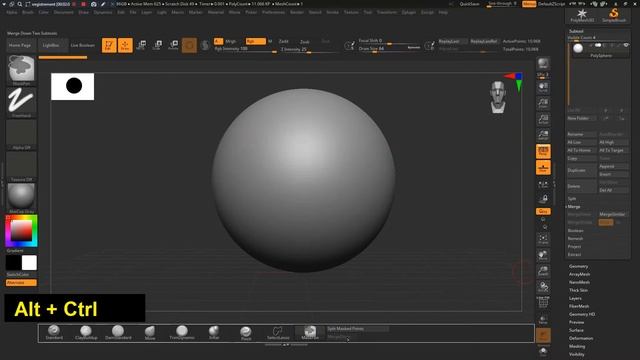Toggle the Rgb paint mode
The height and width of the screenshot is (360, 640).
(256, 41)
